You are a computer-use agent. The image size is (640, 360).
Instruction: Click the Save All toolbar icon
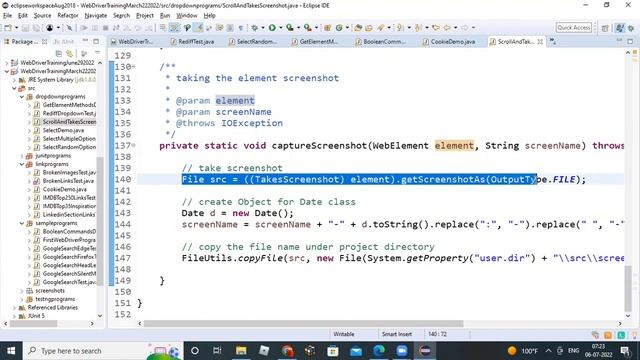point(36,28)
